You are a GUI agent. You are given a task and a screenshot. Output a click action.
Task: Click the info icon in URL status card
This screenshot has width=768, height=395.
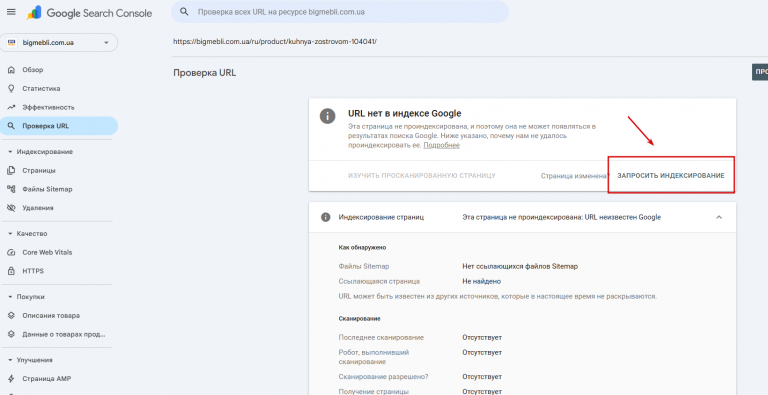point(327,116)
